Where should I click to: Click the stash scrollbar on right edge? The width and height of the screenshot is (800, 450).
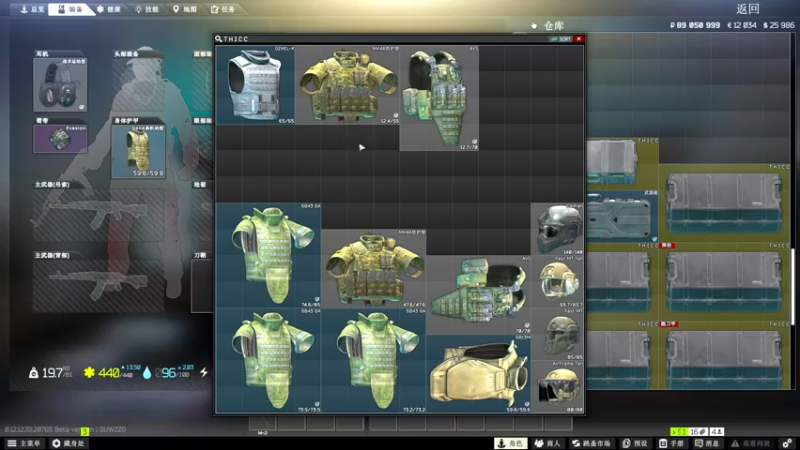click(x=792, y=286)
